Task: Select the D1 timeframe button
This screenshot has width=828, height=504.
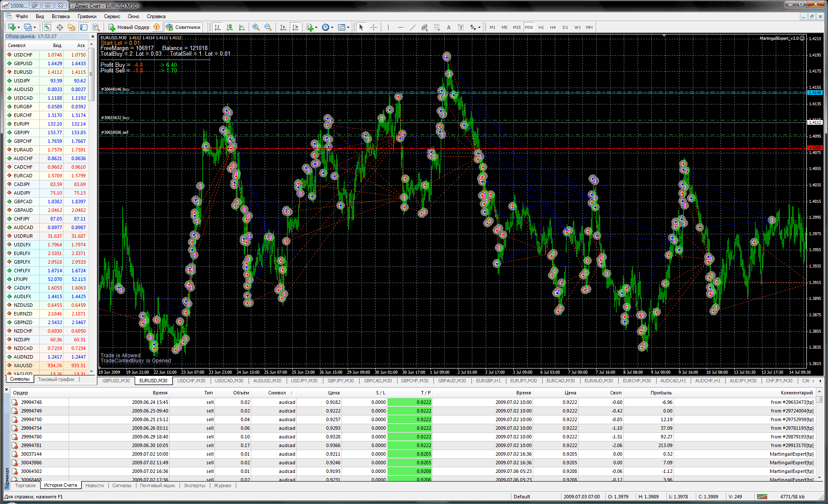Action: [x=565, y=27]
